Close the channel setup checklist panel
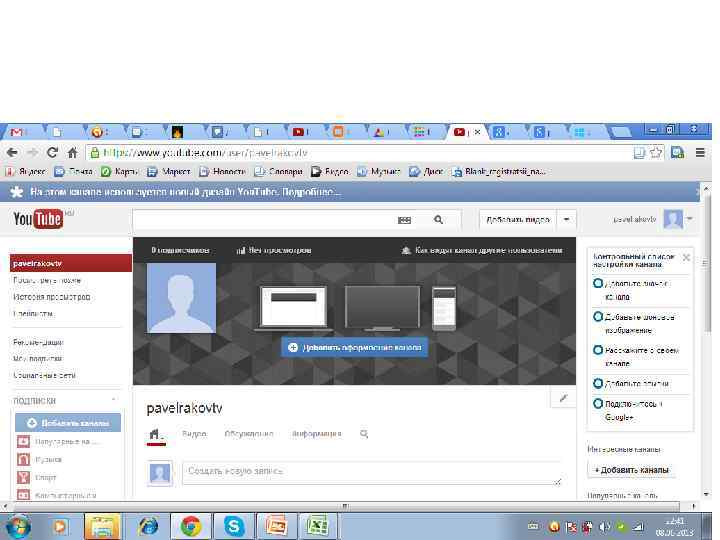 (x=686, y=257)
